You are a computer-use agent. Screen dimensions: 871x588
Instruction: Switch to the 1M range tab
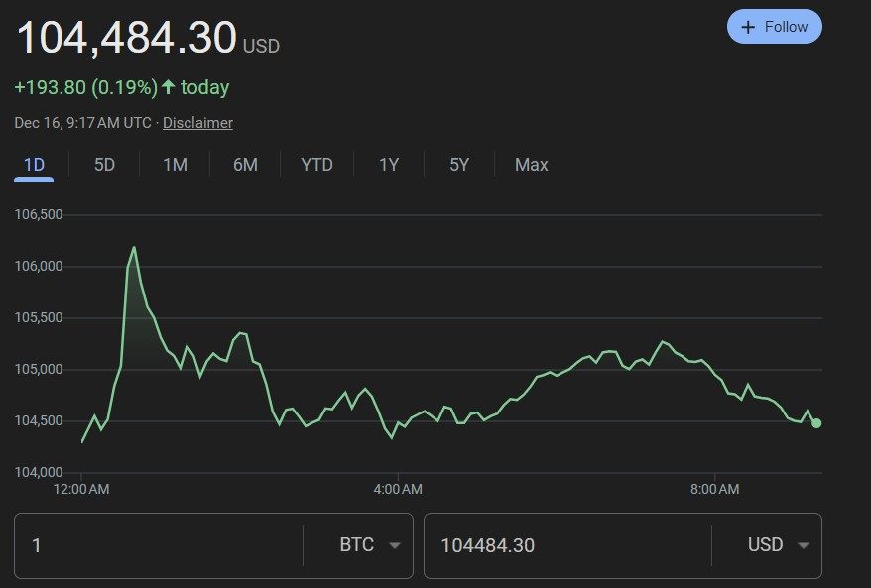coord(175,165)
